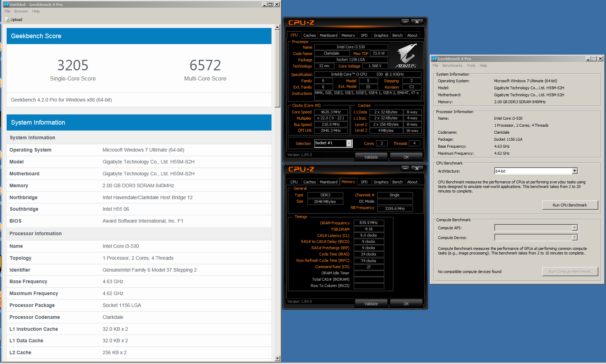Switch to Memory tab in upper CPU-Z
Viewport: 606px width, 364px height.
tap(348, 35)
